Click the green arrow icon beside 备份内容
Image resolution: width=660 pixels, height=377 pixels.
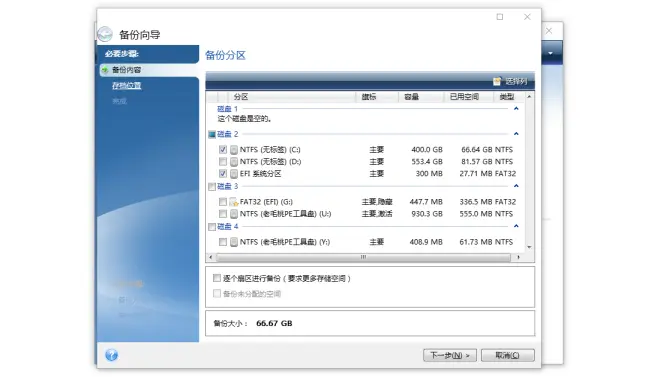pyautogui.click(x=105, y=70)
